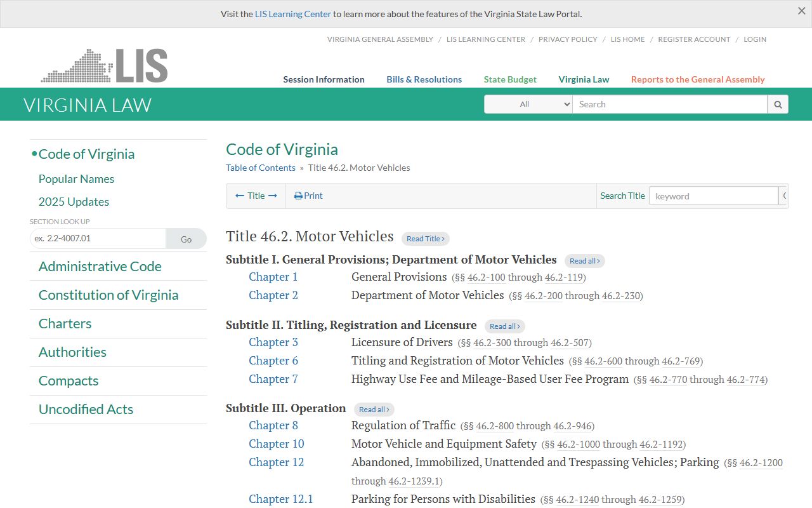Open section 46.2-1000 link
Screen dimensions: 812x508
point(577,444)
